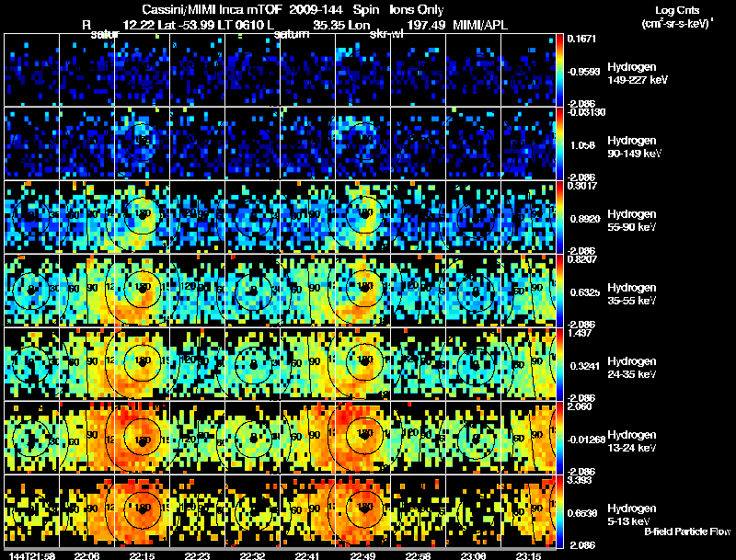
Task: Click the Hydrogen 90-149 keV color bar
Action: pyautogui.click(x=559, y=143)
